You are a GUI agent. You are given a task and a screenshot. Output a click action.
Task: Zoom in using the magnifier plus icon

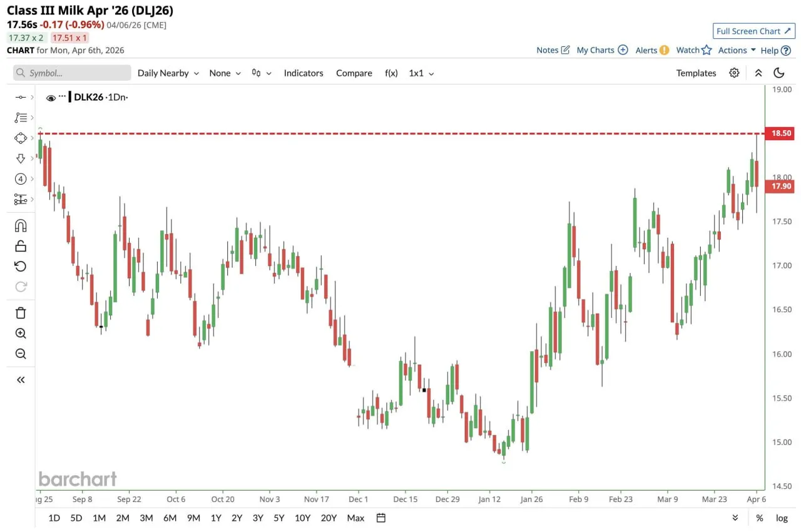pyautogui.click(x=21, y=334)
